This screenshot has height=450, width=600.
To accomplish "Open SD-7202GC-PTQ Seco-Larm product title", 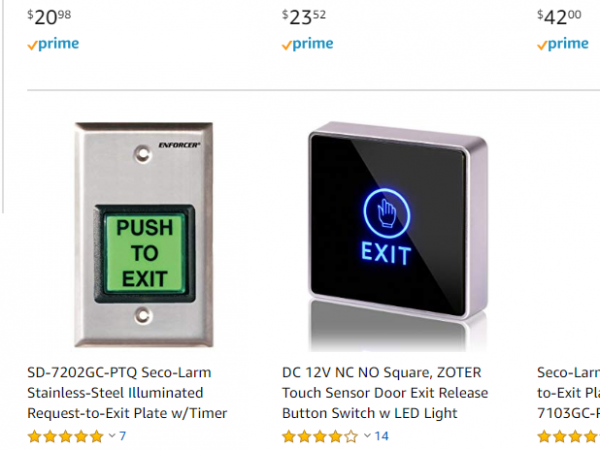I will (127, 393).
